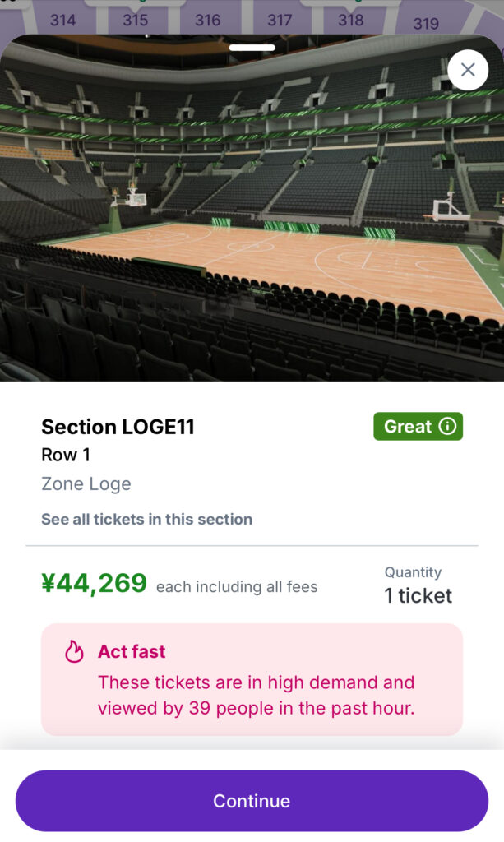Screen dimensions: 504x842
Task: Tap the Act fast heading
Action: pos(132,651)
